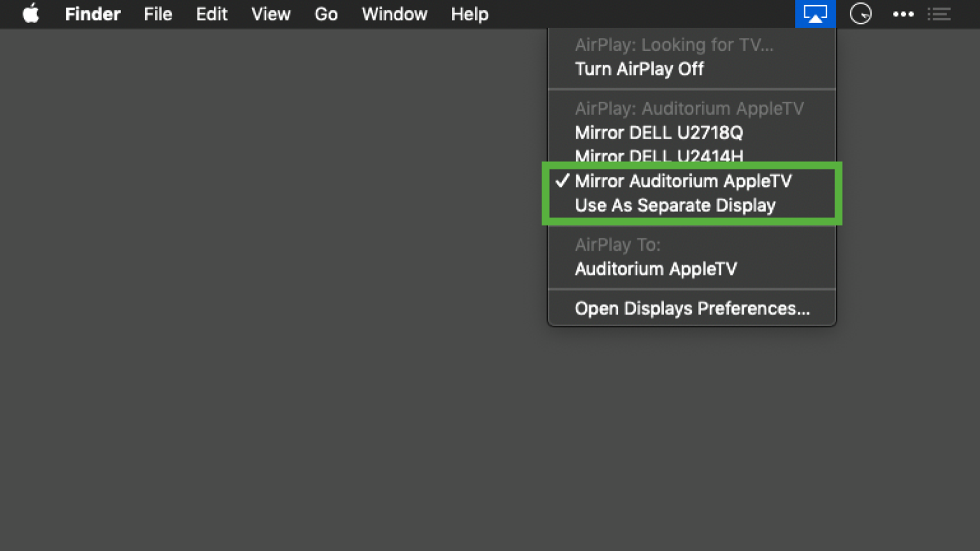The height and width of the screenshot is (551, 980).
Task: Click the three-dots menu bar icon
Action: coord(903,14)
